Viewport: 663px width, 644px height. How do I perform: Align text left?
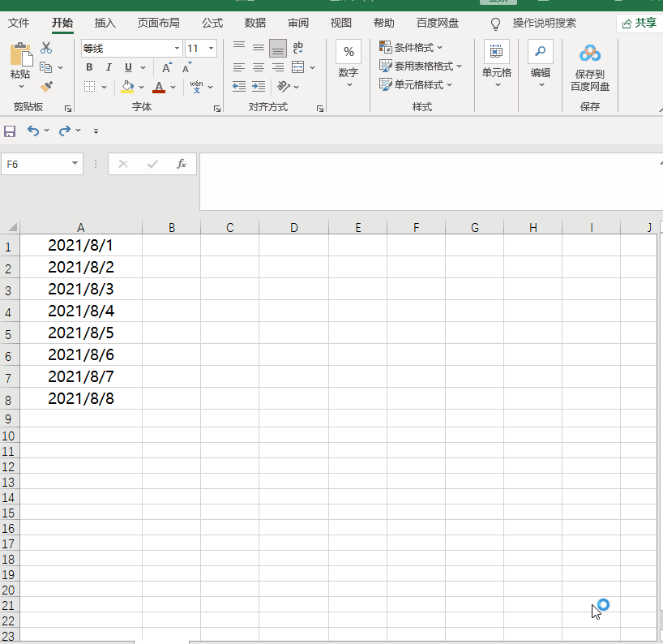click(x=239, y=67)
